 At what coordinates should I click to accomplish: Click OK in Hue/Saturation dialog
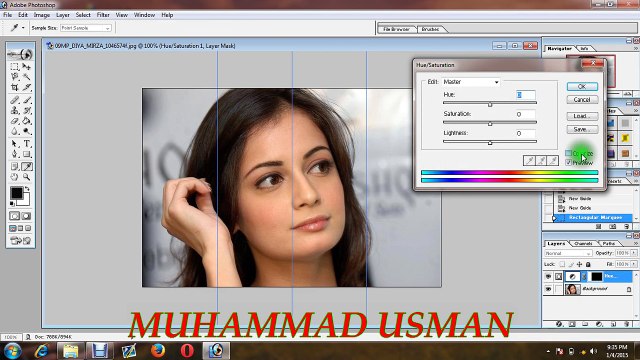582,87
